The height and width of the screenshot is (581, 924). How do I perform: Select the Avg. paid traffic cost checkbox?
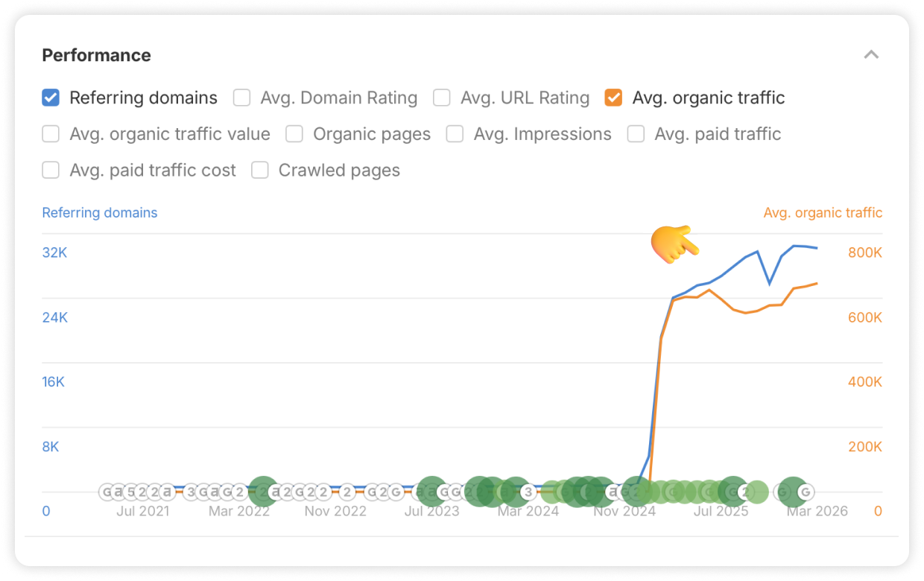(51, 171)
